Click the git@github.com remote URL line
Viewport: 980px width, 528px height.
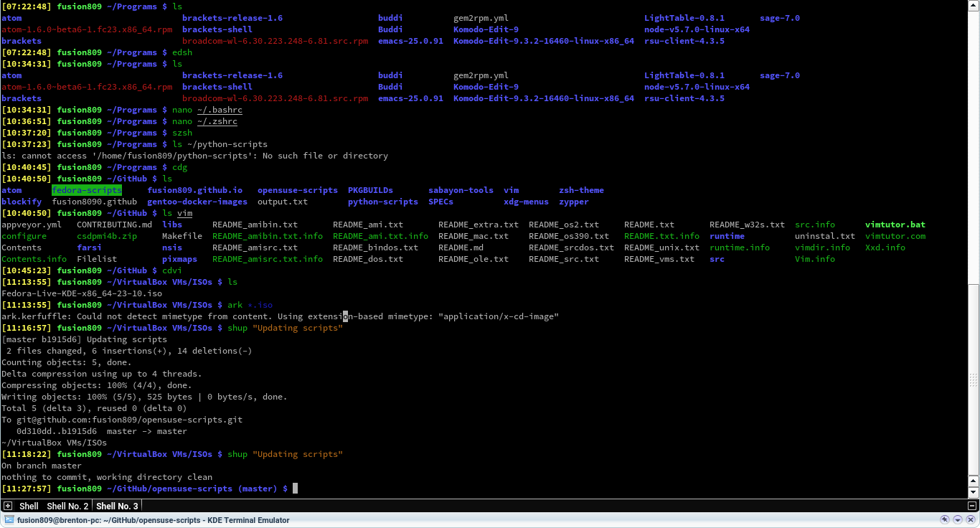pyautogui.click(x=122, y=420)
